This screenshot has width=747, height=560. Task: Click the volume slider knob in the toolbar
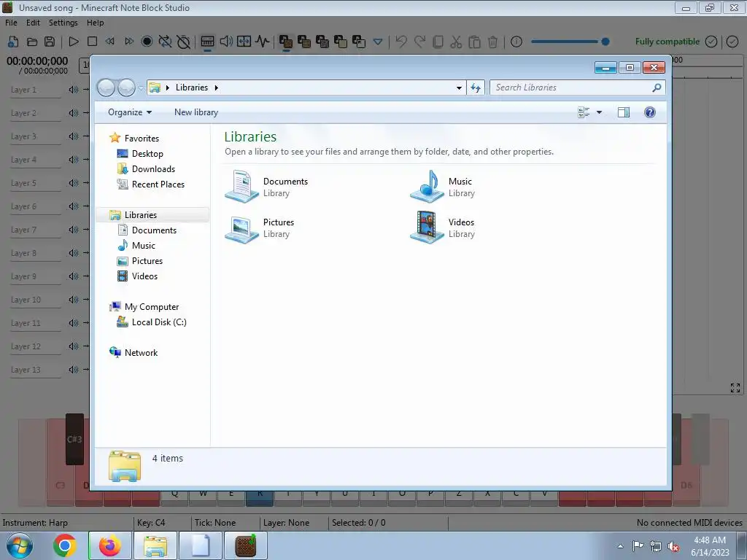coord(605,42)
